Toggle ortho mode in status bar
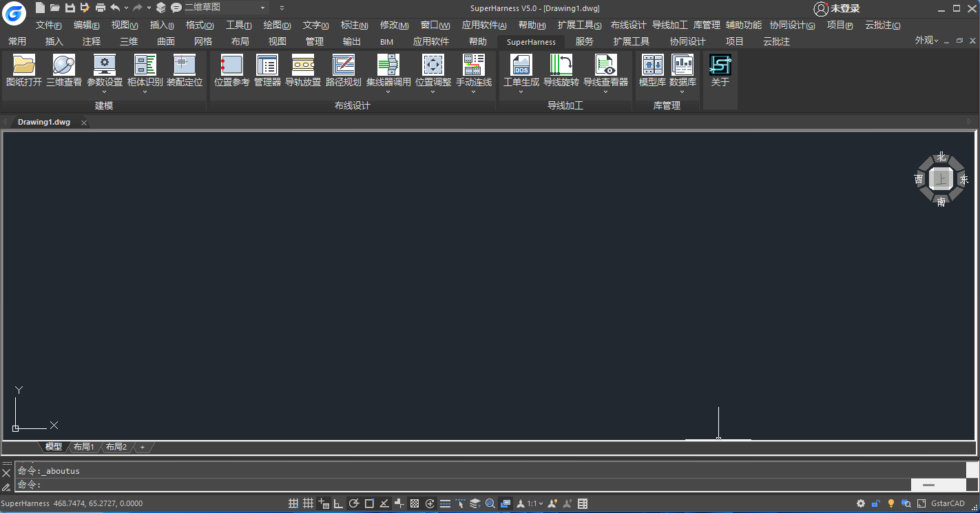 (339, 504)
